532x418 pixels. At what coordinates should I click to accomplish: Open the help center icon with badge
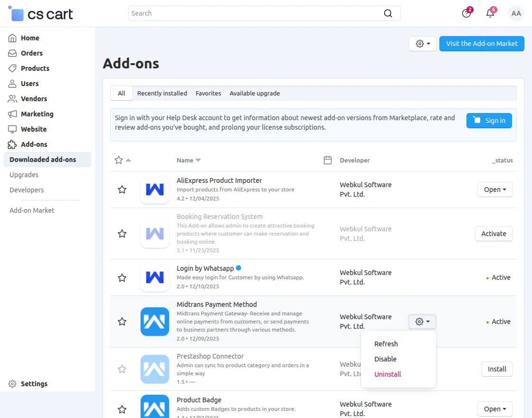coord(467,13)
